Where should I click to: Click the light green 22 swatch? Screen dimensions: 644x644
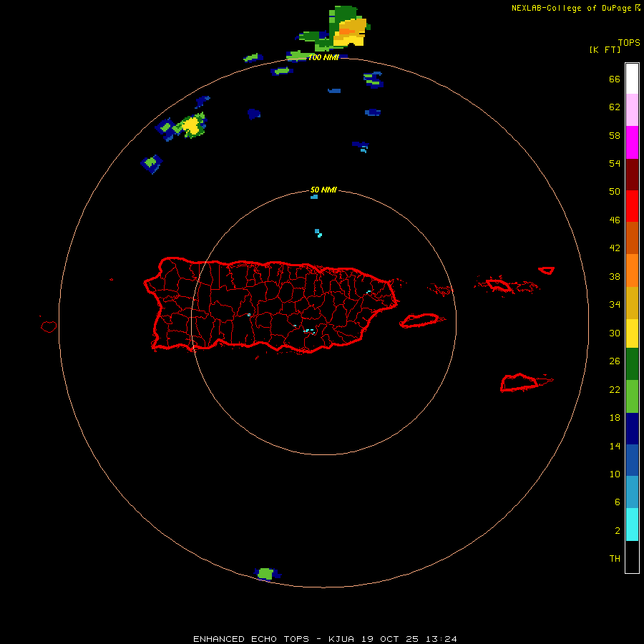click(632, 396)
